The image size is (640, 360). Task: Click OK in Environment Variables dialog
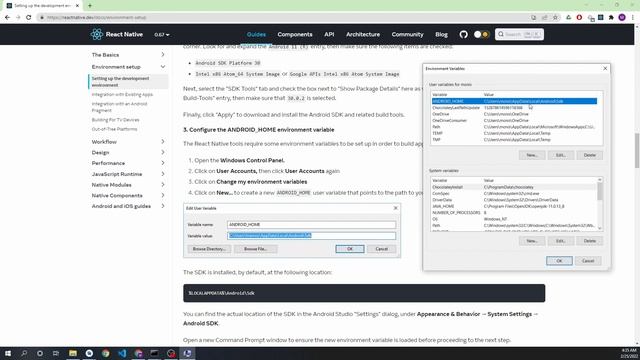559,261
